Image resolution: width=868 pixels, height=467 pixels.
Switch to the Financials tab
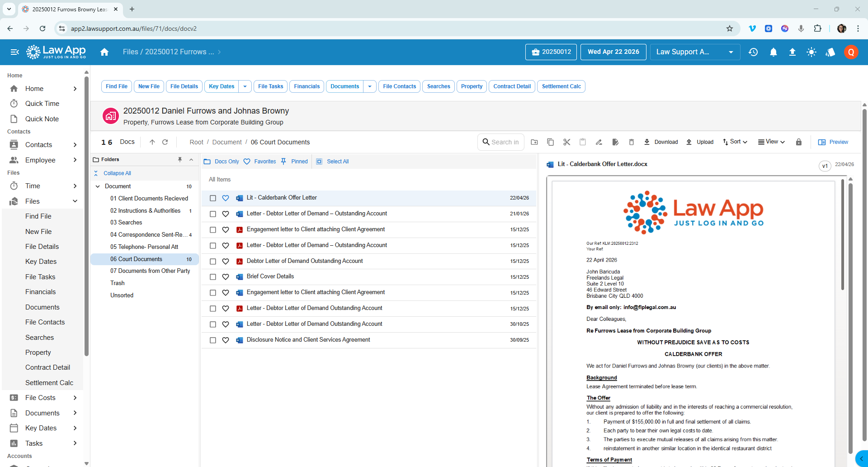coord(307,86)
